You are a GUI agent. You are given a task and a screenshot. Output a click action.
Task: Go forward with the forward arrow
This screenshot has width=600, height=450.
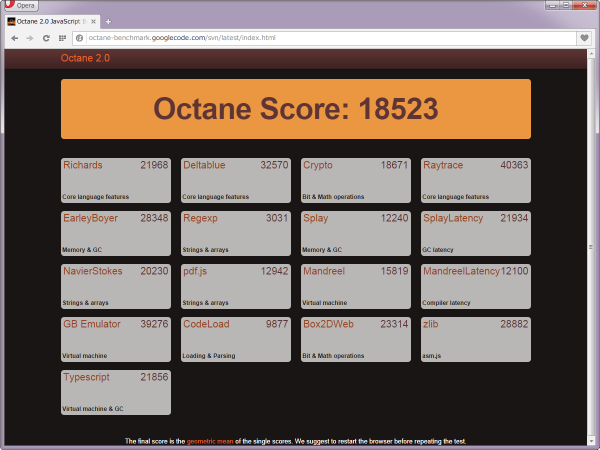(30, 38)
